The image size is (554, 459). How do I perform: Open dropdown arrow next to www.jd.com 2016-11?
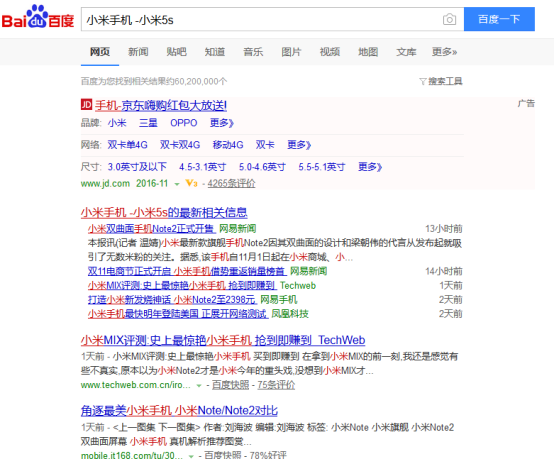(177, 184)
